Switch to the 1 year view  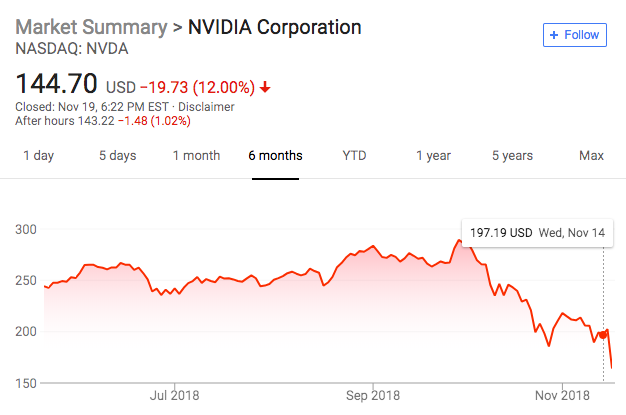pyautogui.click(x=433, y=156)
